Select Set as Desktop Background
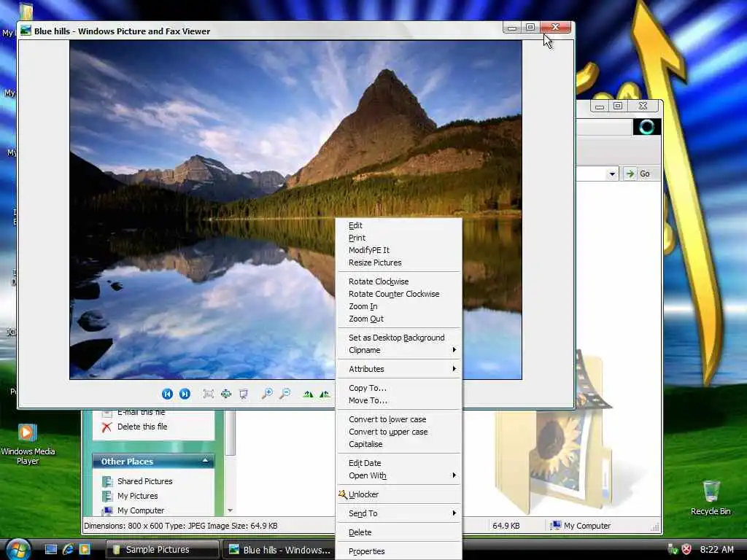The image size is (747, 560). [399, 338]
